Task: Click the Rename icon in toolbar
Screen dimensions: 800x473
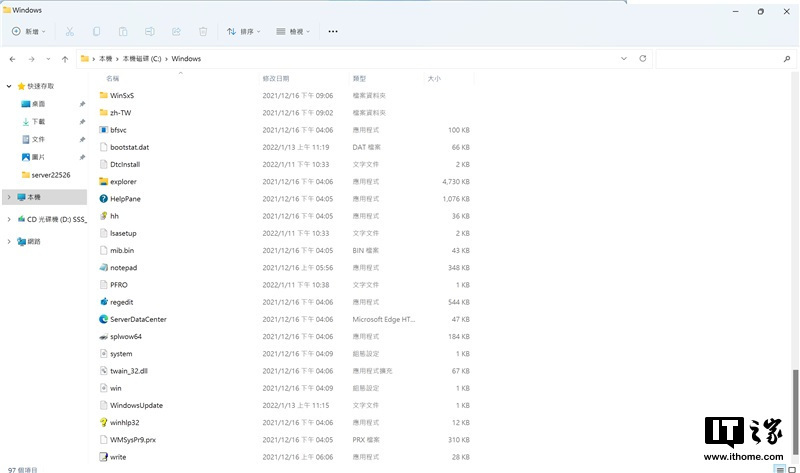Action: (149, 31)
